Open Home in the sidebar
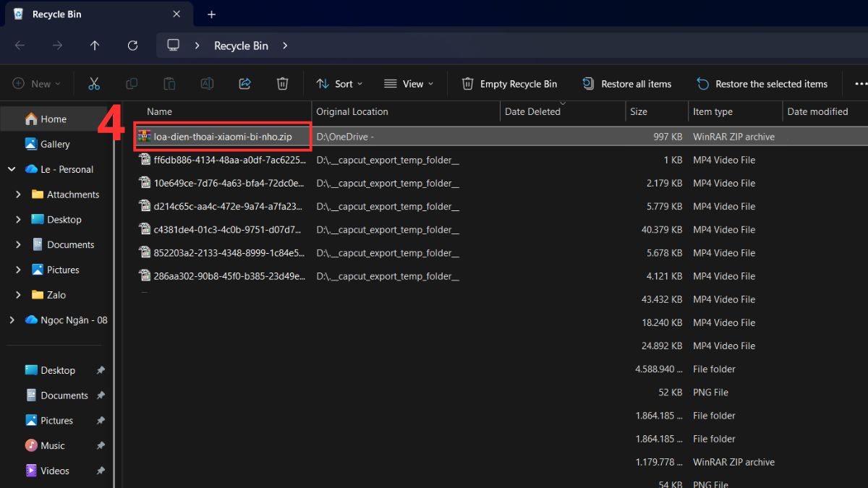Screen dimensions: 868x488 pyautogui.click(x=54, y=119)
